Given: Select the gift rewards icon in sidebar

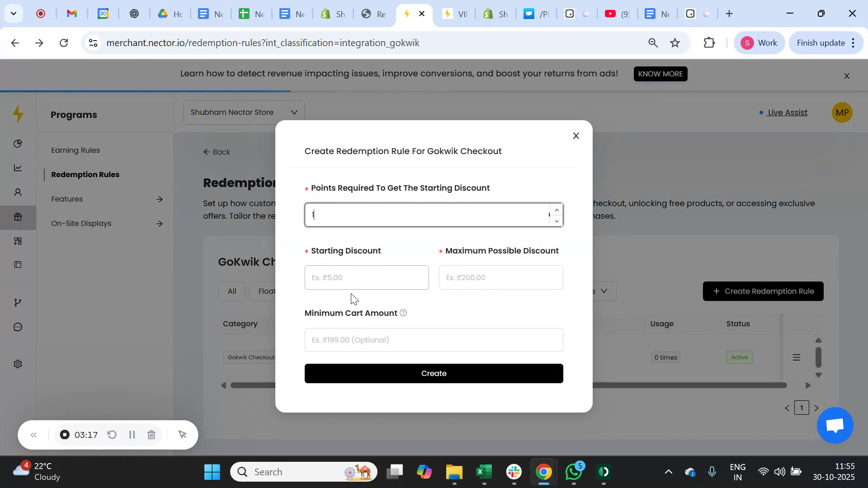Looking at the screenshot, I should (18, 217).
